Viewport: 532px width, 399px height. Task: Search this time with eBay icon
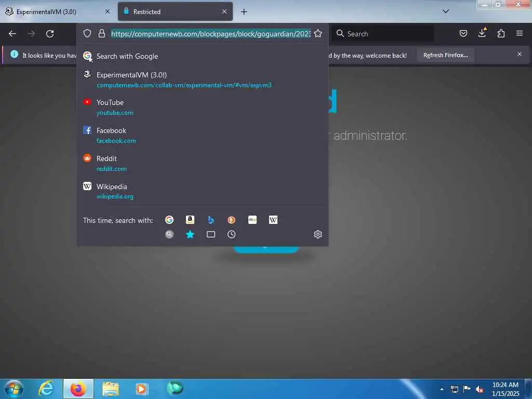click(252, 220)
